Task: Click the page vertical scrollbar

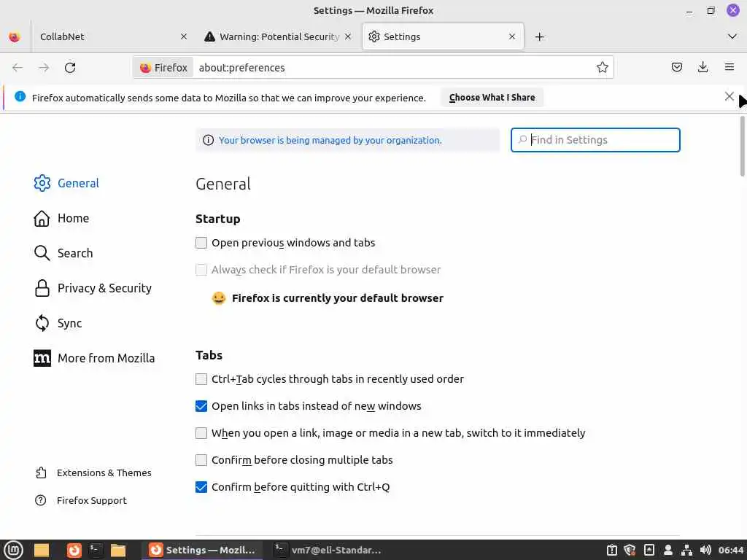Action: click(742, 147)
